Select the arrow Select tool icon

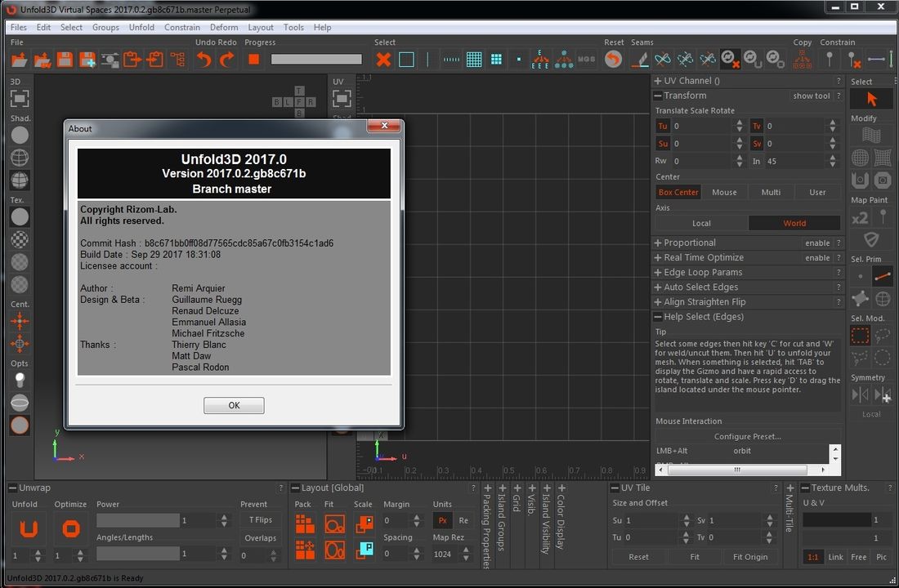point(871,99)
